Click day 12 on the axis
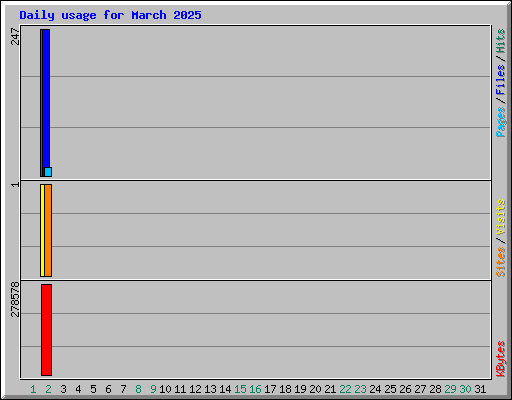 coord(195,389)
